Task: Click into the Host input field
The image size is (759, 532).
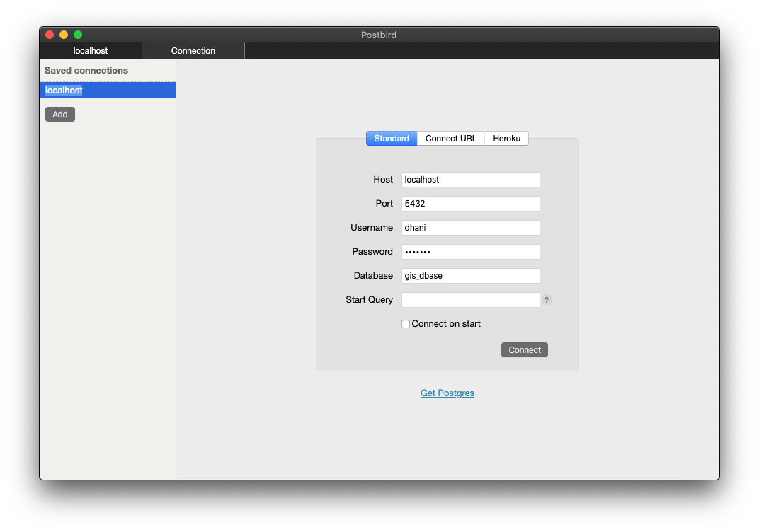Action: pos(470,180)
